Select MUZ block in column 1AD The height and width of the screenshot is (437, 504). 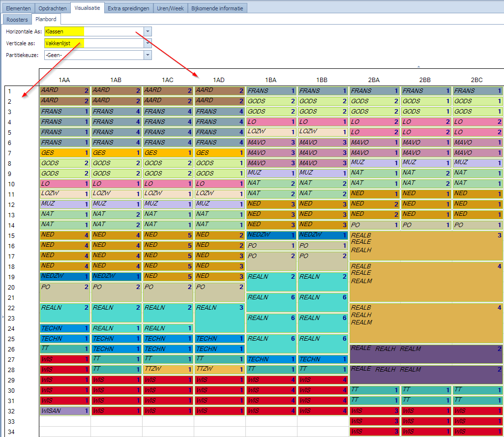219,204
